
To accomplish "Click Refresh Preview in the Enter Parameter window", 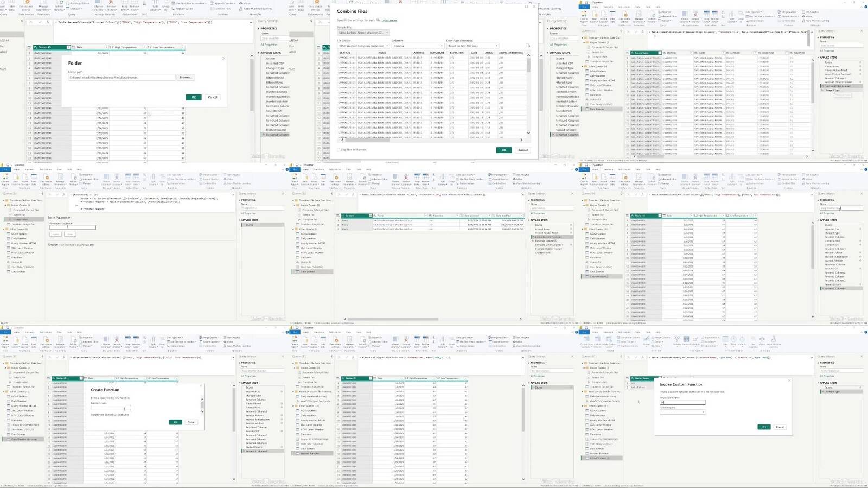I will point(73,179).
